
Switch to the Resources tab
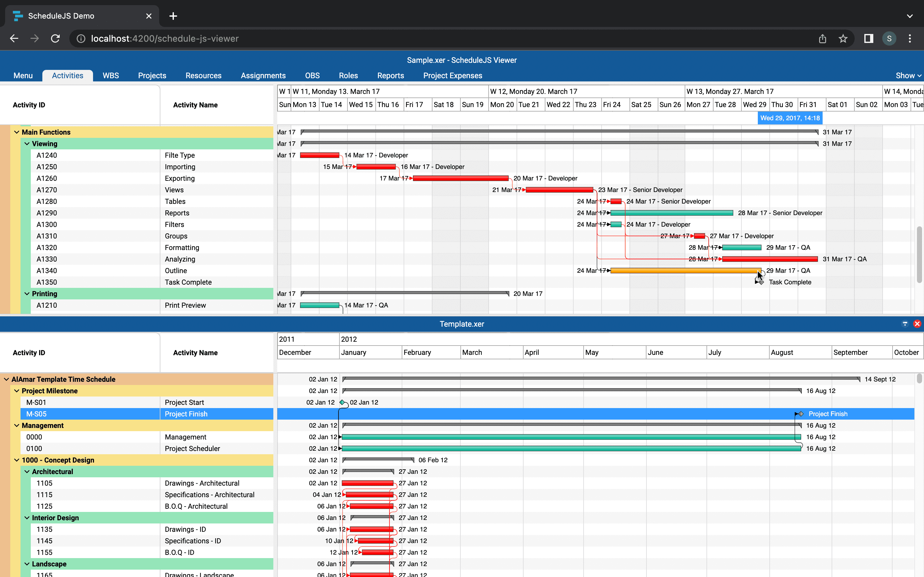(203, 75)
